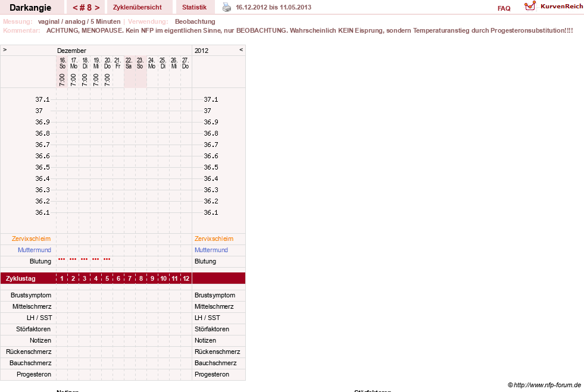
Task: Click the Beobachtung usage value
Action: (x=195, y=21)
